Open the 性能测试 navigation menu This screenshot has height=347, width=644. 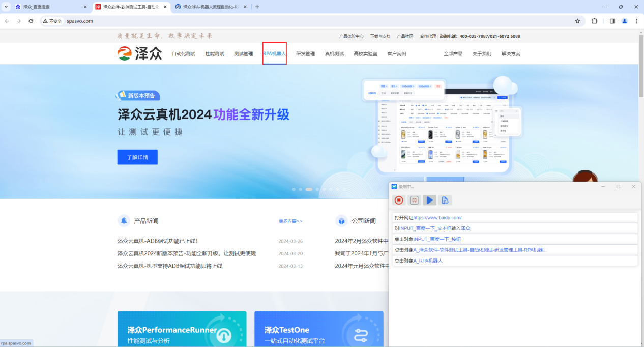click(215, 54)
